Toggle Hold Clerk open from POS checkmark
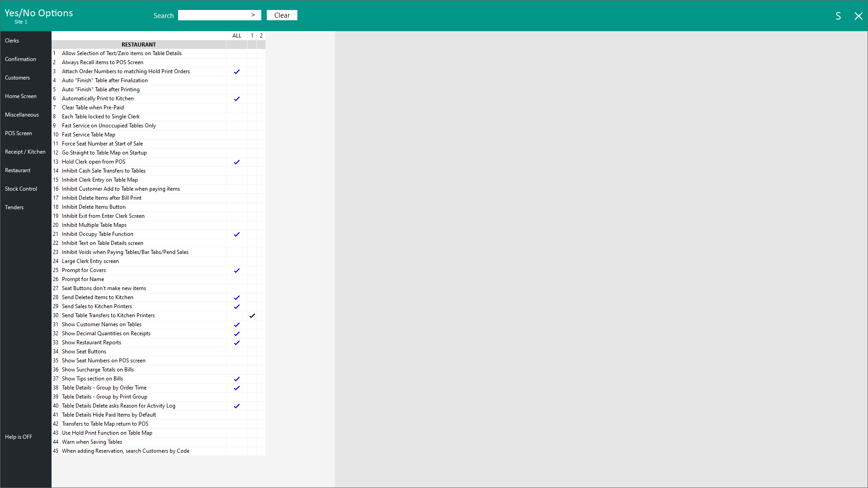The height and width of the screenshot is (488, 868). click(x=236, y=162)
